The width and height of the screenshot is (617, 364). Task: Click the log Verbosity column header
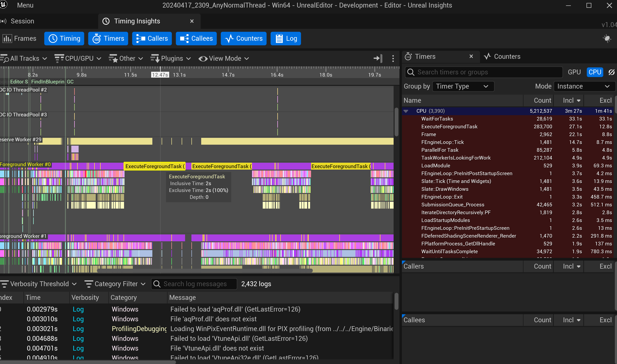(x=89, y=298)
